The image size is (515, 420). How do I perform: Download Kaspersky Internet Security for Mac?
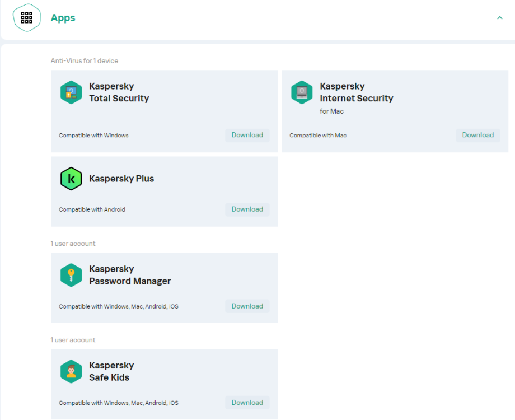click(477, 135)
